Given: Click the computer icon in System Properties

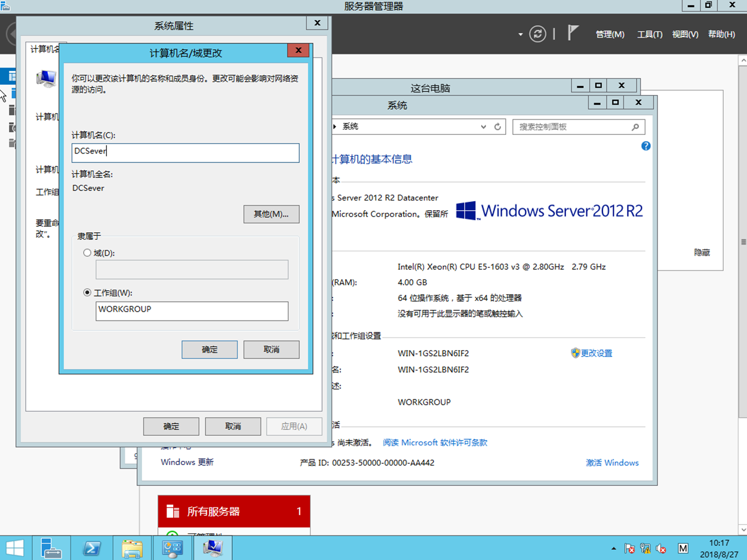Looking at the screenshot, I should coord(46,79).
